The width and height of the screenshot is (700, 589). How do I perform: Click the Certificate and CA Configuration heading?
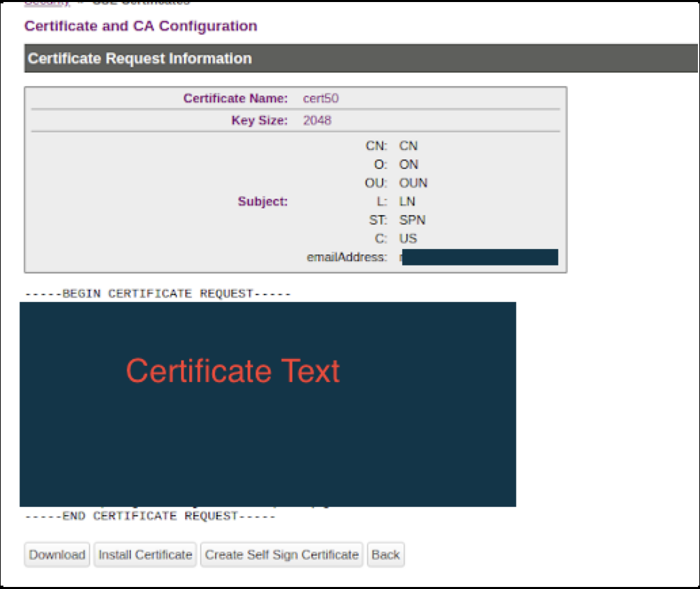140,26
